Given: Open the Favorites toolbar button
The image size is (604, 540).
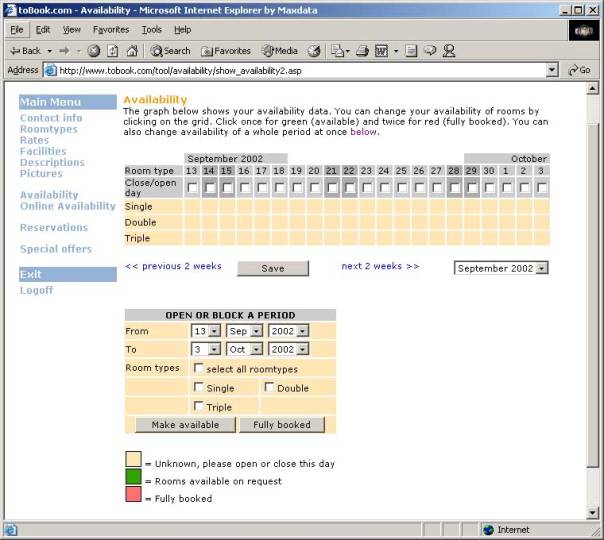Looking at the screenshot, I should click(226, 51).
